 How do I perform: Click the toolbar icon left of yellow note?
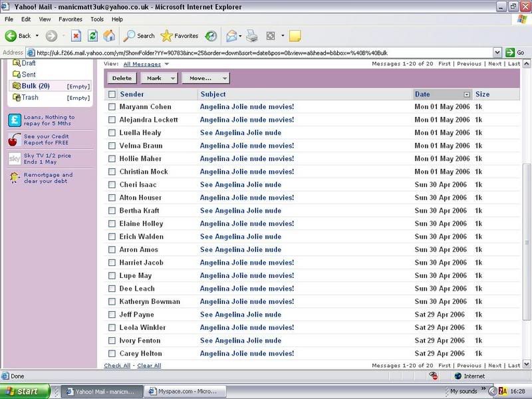(271, 36)
